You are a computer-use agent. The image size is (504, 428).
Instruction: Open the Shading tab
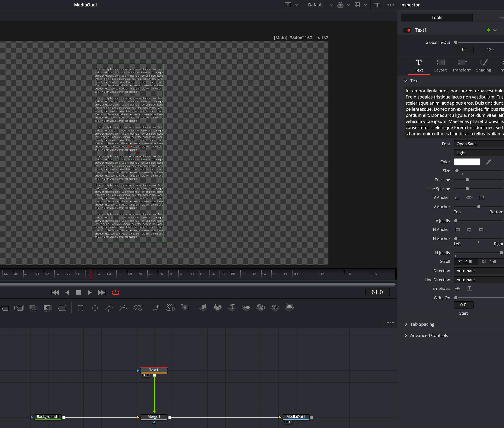pyautogui.click(x=483, y=66)
